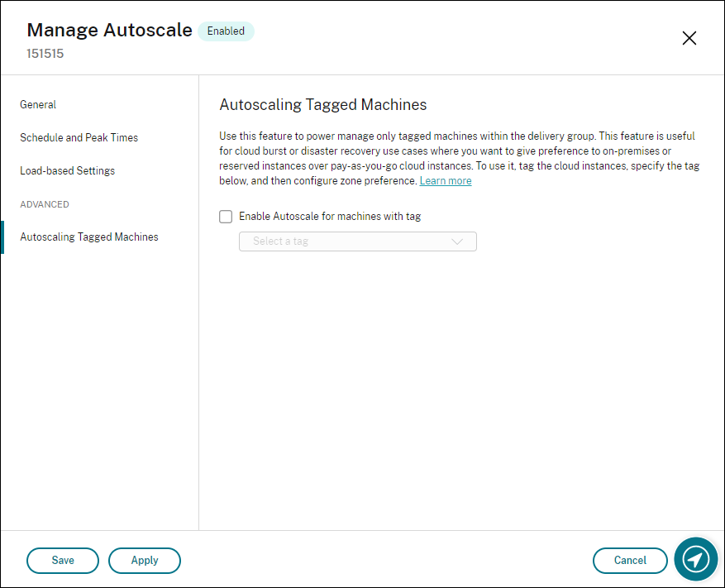Screen dimensions: 725x588
Task: Cancel the Manage Autoscale dialog
Action: pyautogui.click(x=630, y=560)
